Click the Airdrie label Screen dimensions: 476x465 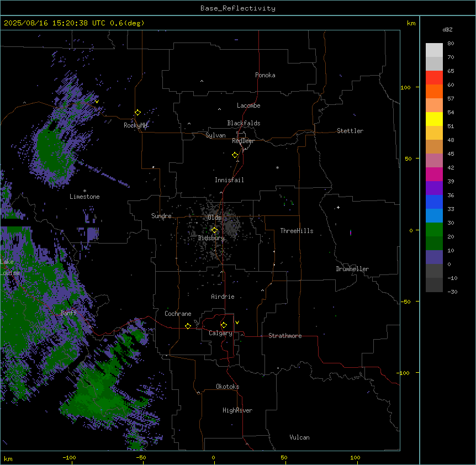(x=223, y=297)
